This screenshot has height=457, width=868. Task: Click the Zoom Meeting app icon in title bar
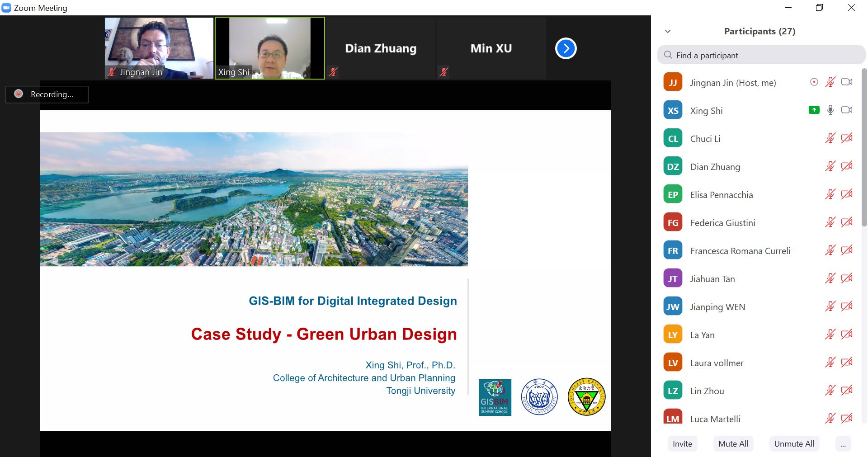coord(6,8)
